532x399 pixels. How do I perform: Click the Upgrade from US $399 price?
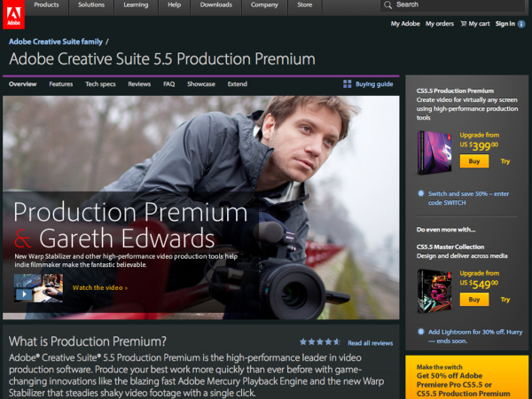479,142
